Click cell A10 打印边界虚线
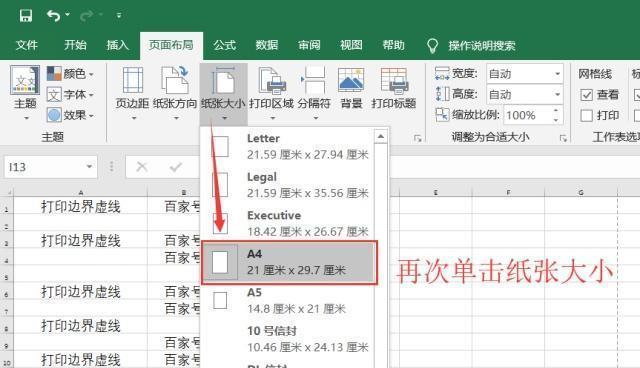 pos(80,360)
